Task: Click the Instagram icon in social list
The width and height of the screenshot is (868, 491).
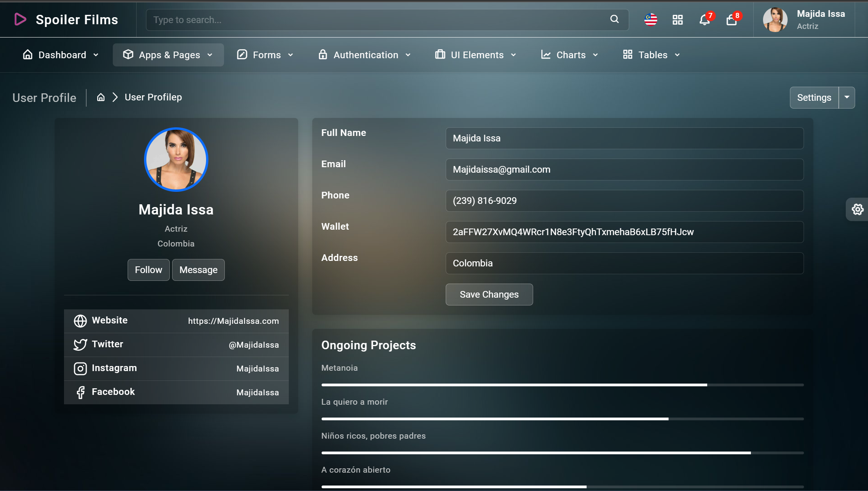Action: pyautogui.click(x=80, y=368)
